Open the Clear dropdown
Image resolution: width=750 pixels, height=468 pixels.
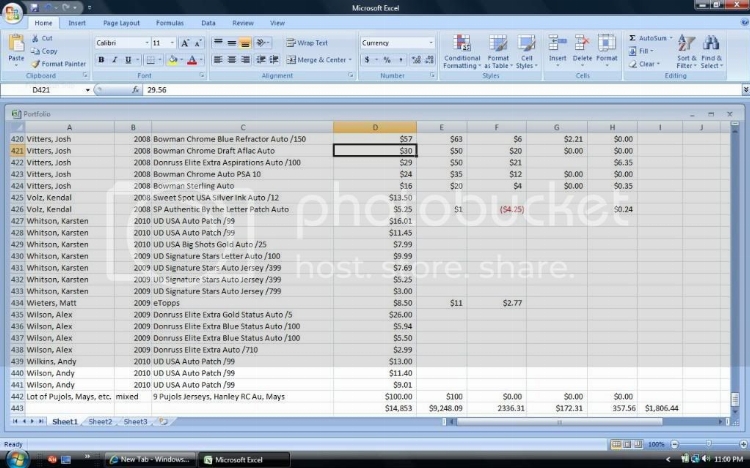click(x=644, y=64)
